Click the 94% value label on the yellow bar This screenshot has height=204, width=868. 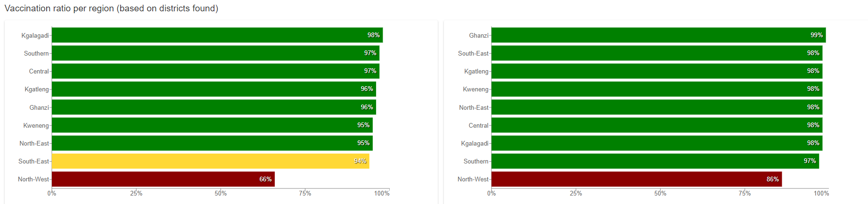point(360,161)
